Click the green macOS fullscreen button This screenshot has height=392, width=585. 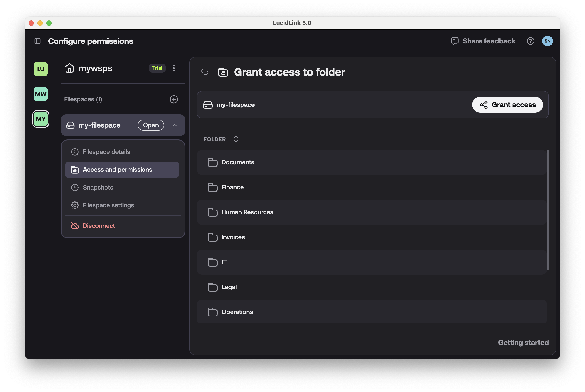click(49, 23)
